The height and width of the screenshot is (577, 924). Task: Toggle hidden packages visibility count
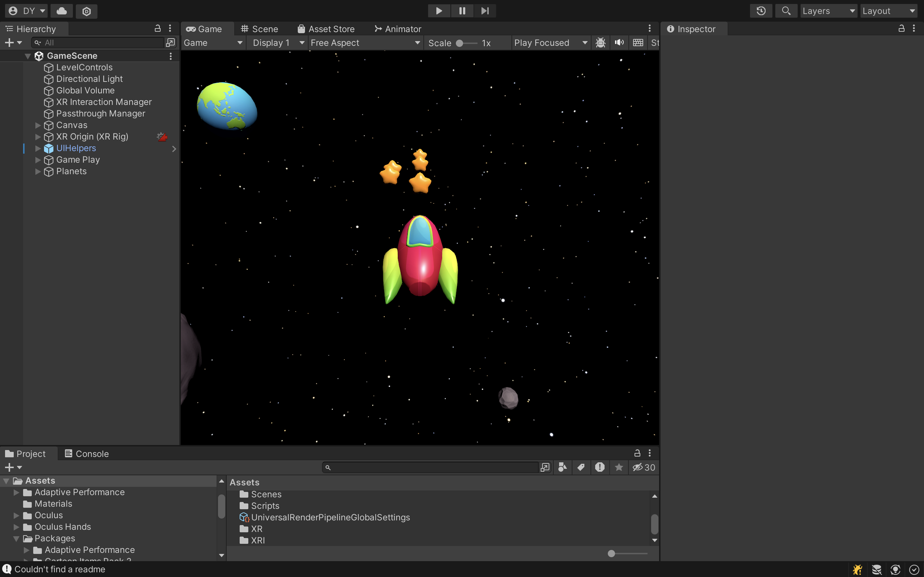tap(644, 467)
